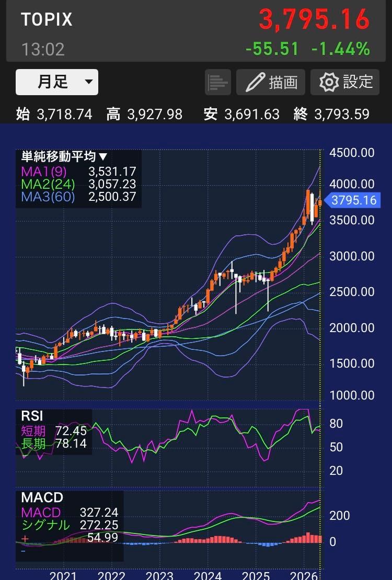Screen dimensions: 392x580
Task: Click the RSI panel label
Action: coord(32,416)
